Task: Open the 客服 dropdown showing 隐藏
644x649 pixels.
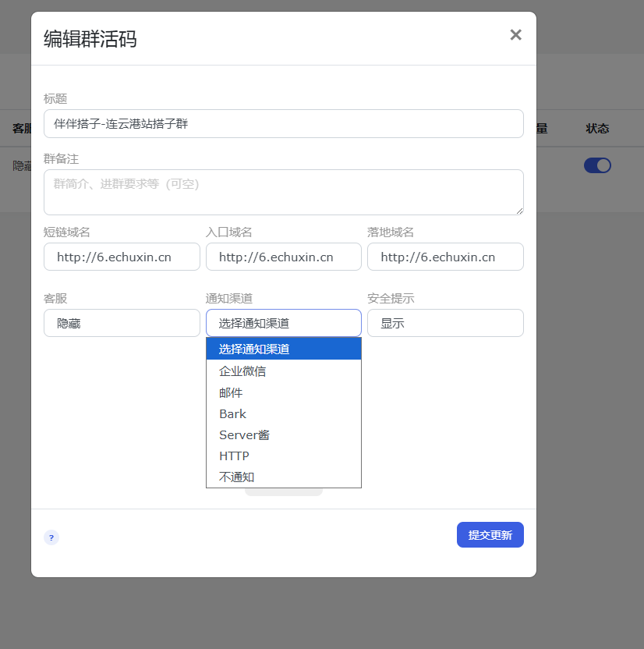Action: point(122,322)
